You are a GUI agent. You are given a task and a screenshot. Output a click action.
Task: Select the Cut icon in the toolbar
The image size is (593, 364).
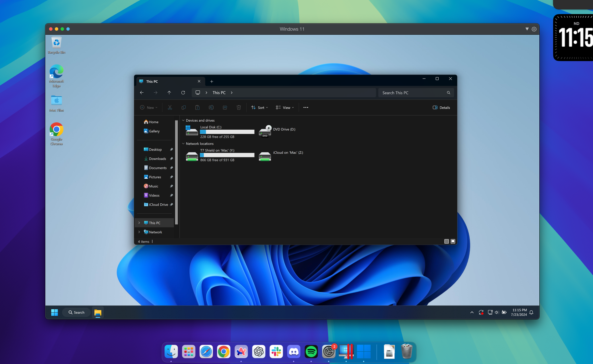pyautogui.click(x=170, y=107)
